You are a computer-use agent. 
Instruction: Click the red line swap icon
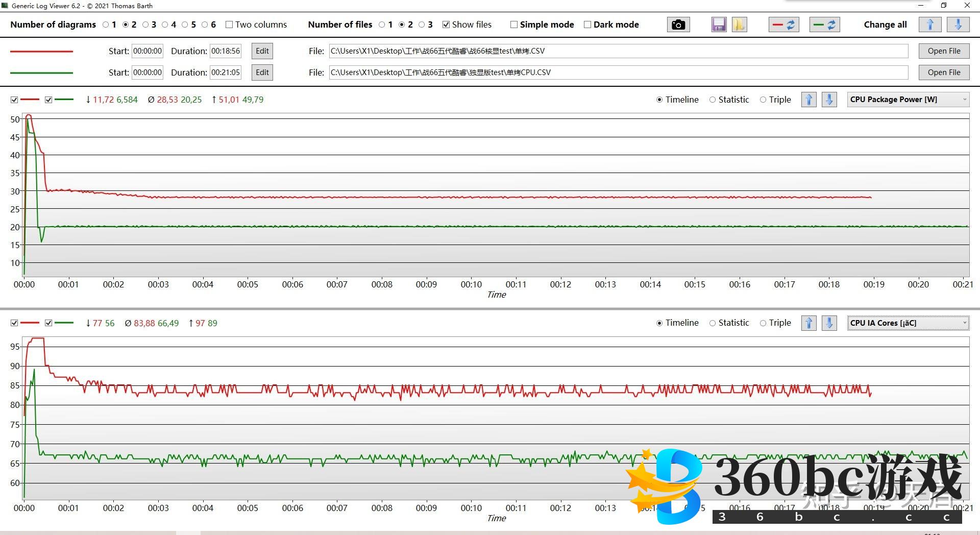pyautogui.click(x=783, y=25)
